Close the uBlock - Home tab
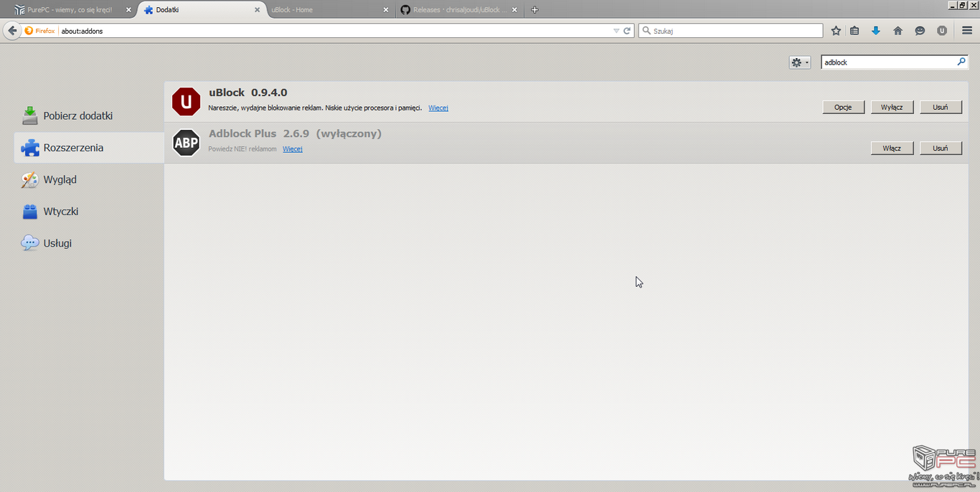Image resolution: width=980 pixels, height=492 pixels. pos(385,10)
